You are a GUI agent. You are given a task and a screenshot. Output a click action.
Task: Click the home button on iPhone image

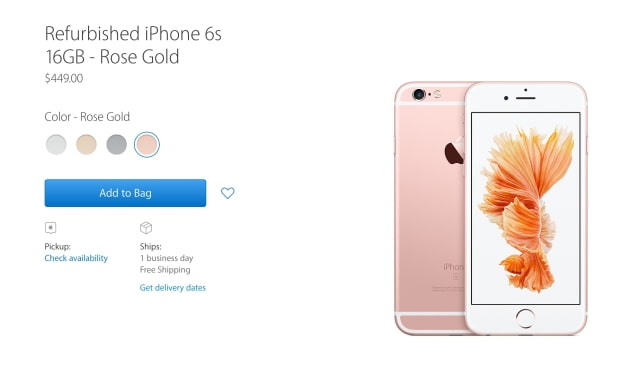(x=525, y=318)
